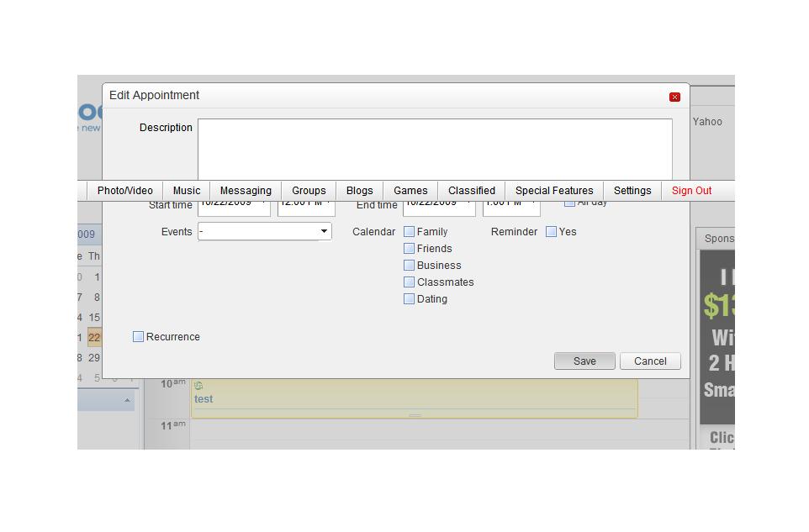Screen dimensions: 809x532
Task: Click the Description text area
Action: [435, 149]
